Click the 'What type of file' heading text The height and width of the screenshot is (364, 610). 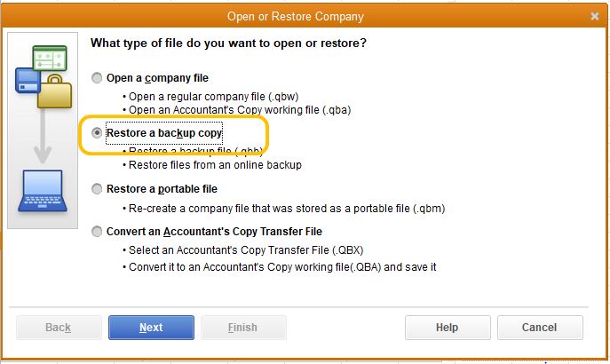coord(229,43)
